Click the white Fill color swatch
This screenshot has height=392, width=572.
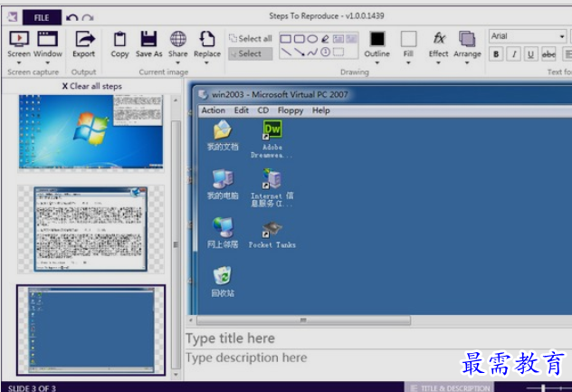[x=408, y=39]
